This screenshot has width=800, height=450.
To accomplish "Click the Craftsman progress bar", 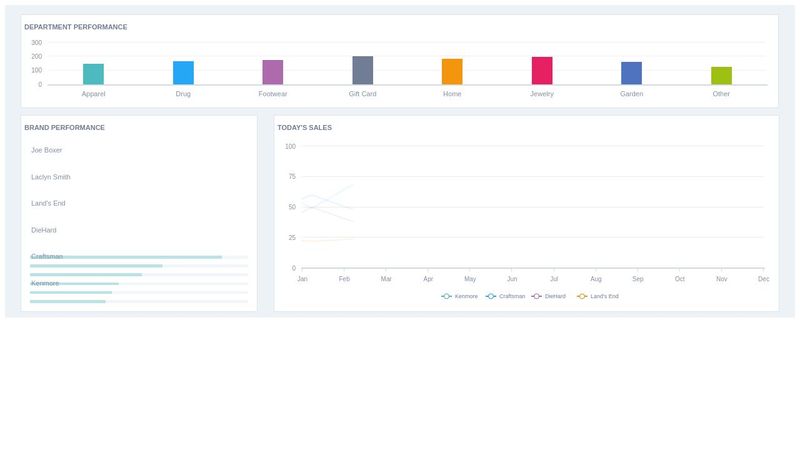I will (126, 257).
